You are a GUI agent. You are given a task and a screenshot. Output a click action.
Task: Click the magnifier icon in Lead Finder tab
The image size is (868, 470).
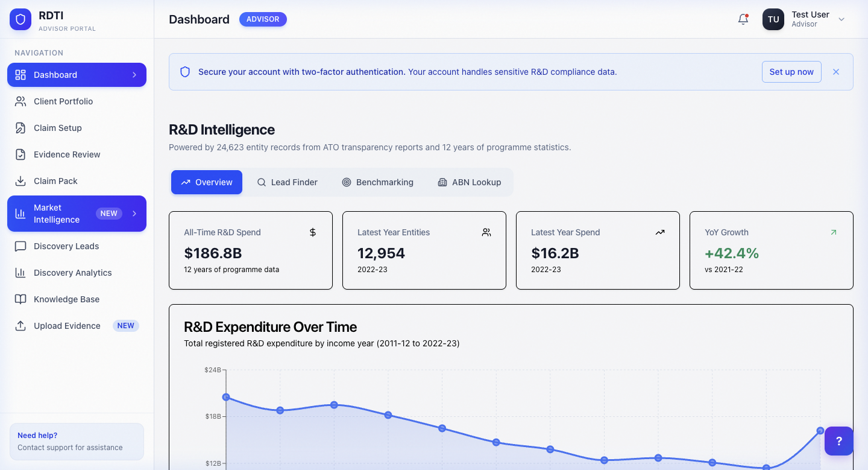pos(262,182)
